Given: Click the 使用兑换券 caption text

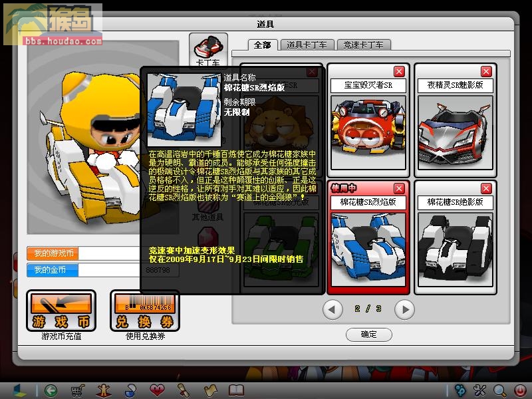Looking at the screenshot, I should (x=145, y=336).
